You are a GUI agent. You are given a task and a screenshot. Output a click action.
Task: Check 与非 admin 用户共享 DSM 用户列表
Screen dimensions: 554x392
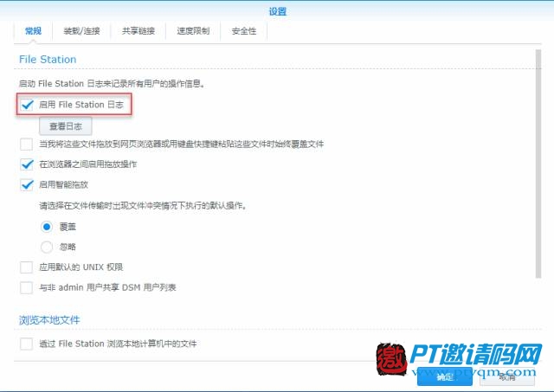(x=27, y=288)
